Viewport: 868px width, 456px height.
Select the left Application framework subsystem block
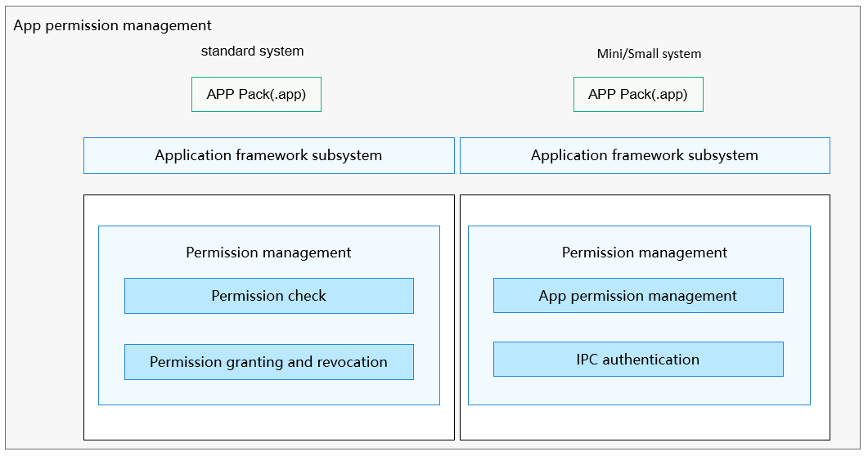click(x=269, y=156)
